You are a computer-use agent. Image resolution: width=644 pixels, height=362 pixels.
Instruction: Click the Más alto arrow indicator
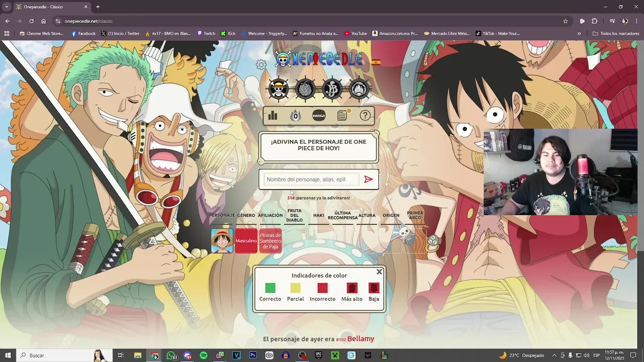point(352,288)
